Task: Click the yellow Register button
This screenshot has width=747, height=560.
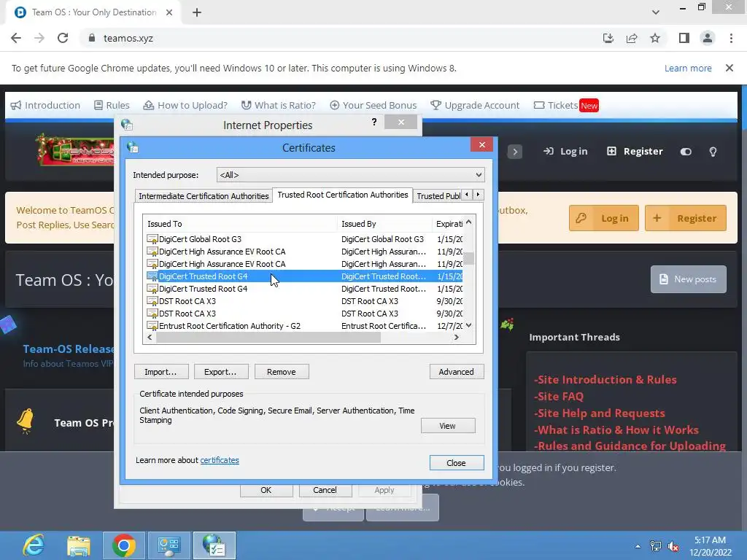Action: pyautogui.click(x=686, y=218)
